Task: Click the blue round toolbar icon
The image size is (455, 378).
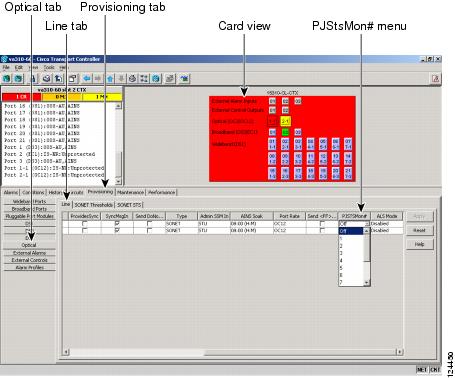Action: point(156,79)
